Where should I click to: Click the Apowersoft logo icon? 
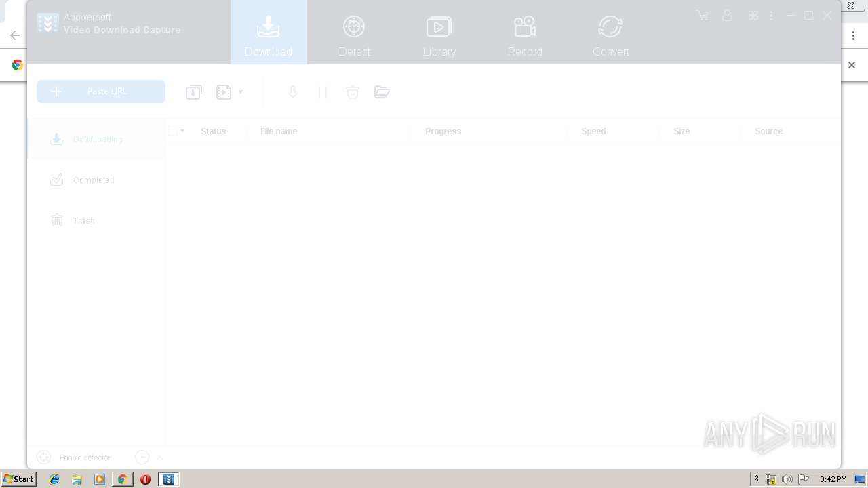coord(47,23)
